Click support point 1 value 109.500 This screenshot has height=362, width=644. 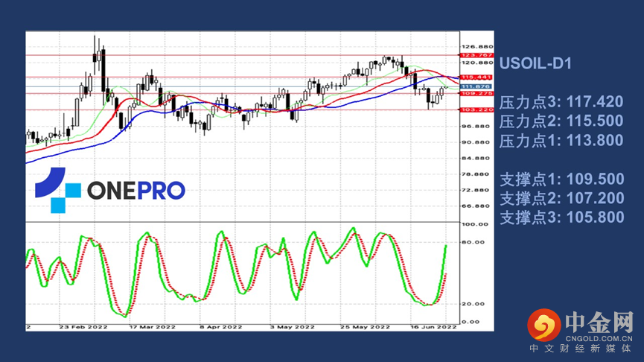tap(595, 180)
